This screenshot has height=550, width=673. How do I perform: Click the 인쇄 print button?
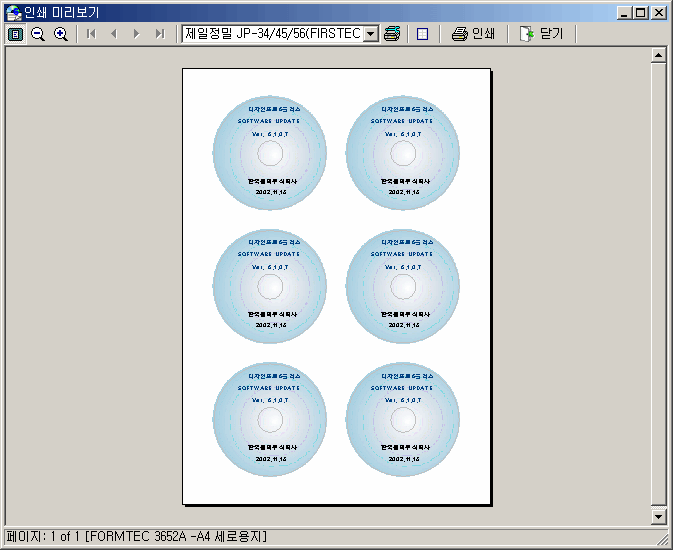473,34
